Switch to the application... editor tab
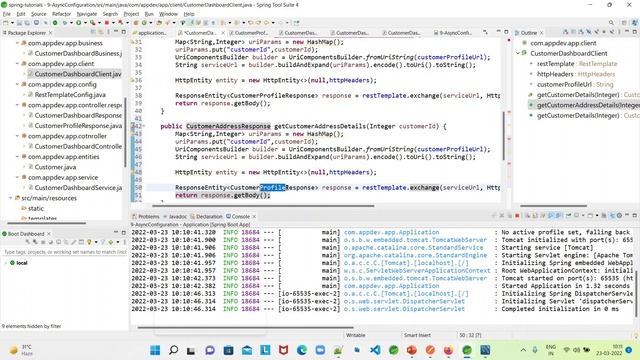640x360 pixels. tap(149, 33)
